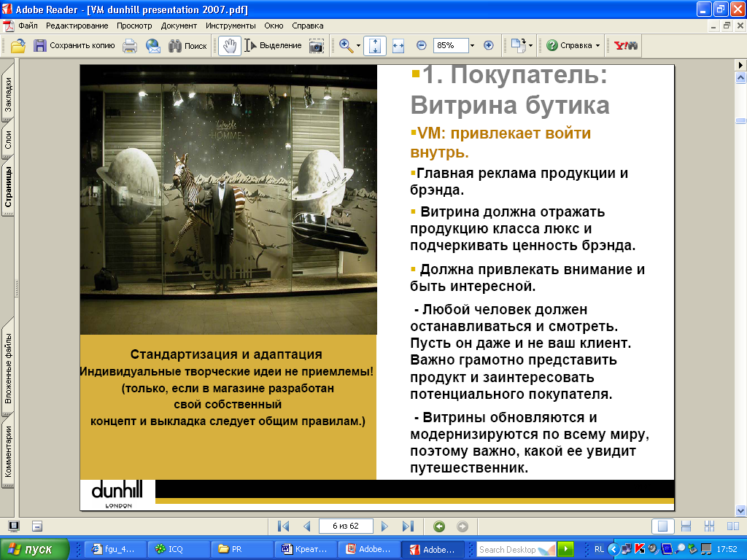Expand the zoom tool dropdown arrow
The width and height of the screenshot is (747, 560).
point(358,46)
